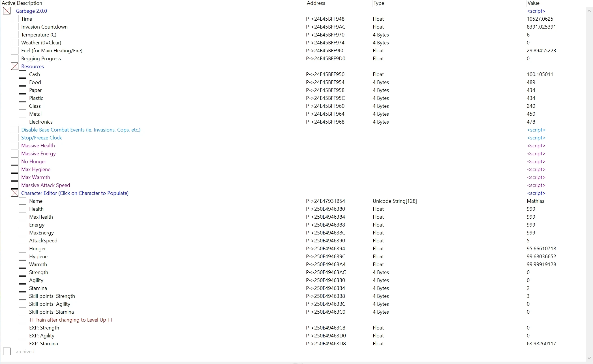Viewport: 593px width, 364px height.
Task: Enable Disable Base Combat Events script
Action: [15, 130]
